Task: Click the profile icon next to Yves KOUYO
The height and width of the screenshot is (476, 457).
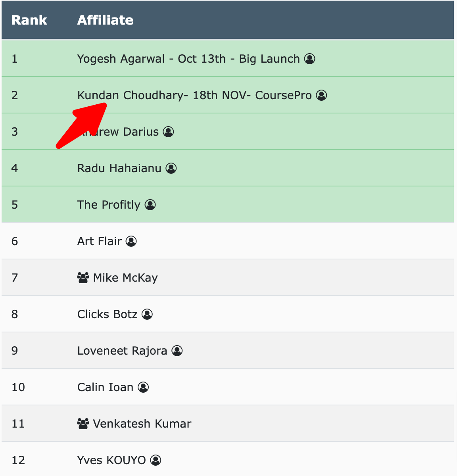Action: (156, 460)
